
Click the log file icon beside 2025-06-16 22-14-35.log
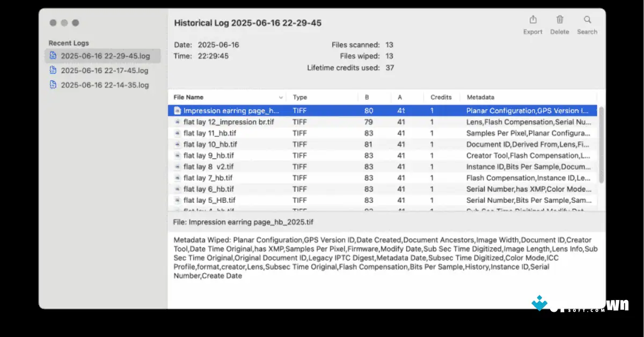click(53, 84)
